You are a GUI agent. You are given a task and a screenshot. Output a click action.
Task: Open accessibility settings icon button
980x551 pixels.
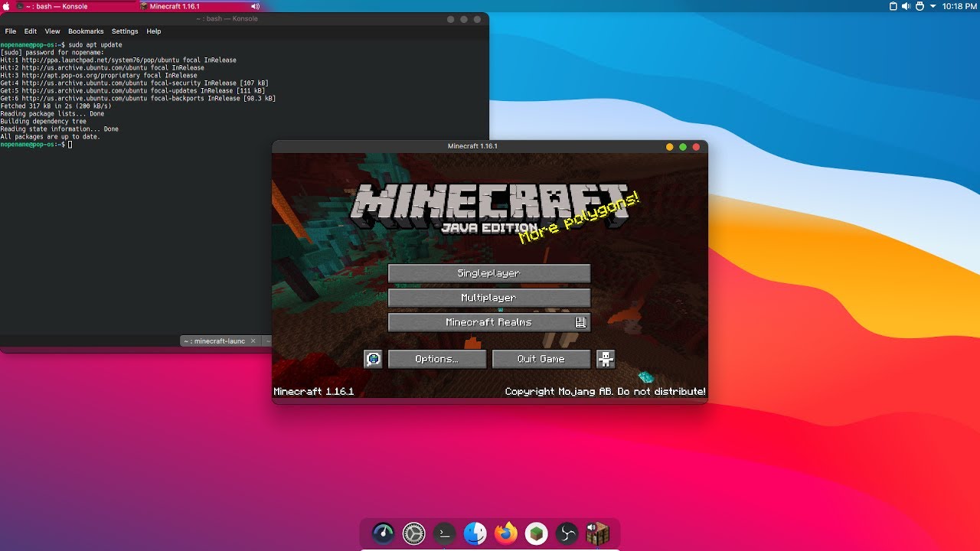606,359
